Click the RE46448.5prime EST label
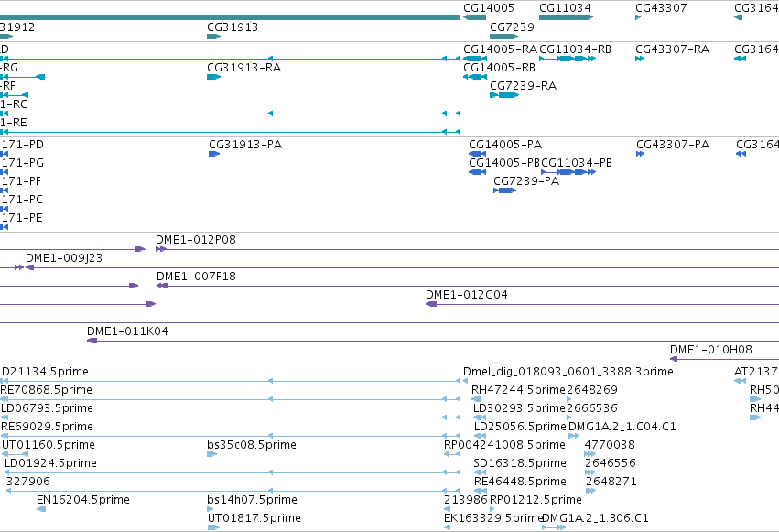 tap(520, 482)
